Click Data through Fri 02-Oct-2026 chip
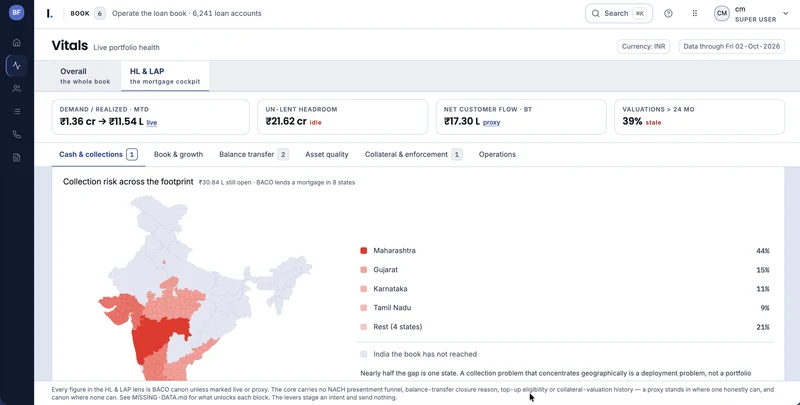The image size is (800, 405). click(x=732, y=46)
